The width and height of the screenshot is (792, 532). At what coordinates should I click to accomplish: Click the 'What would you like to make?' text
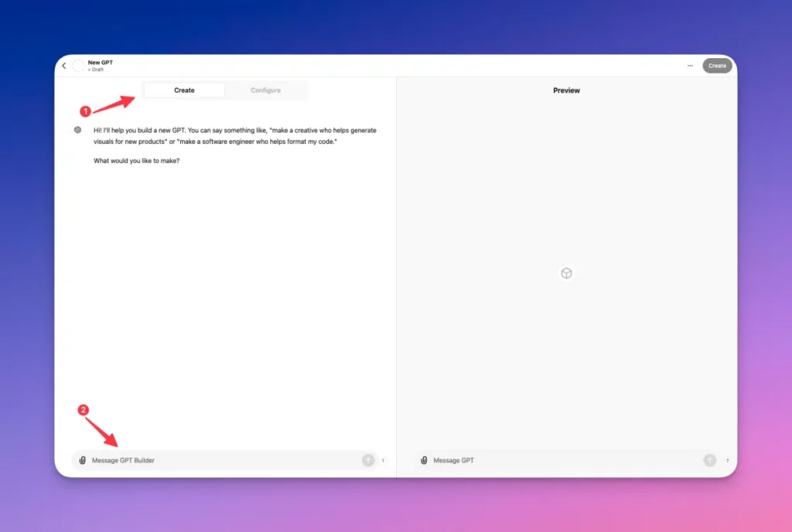tap(136, 161)
